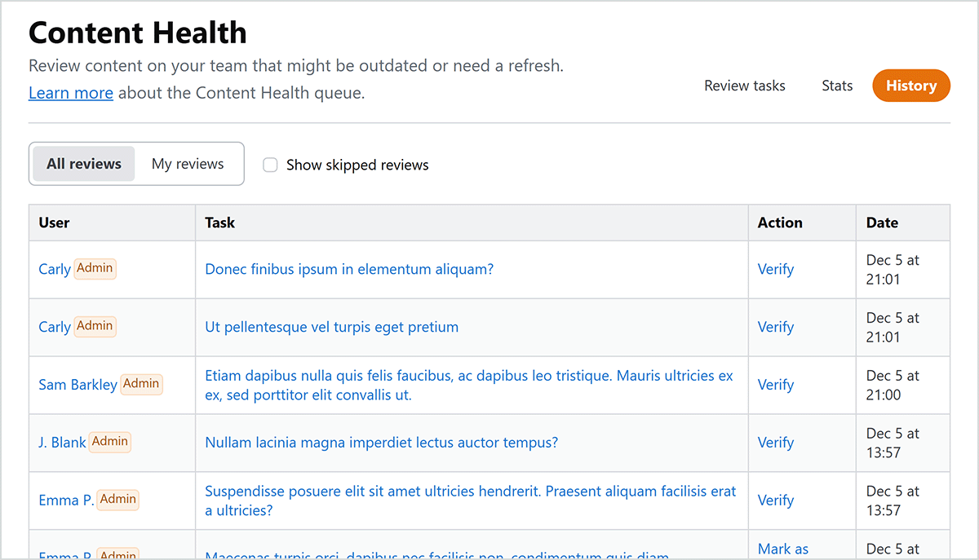
Task: Open the 'Suspendisse posuere elit sit amet' task
Action: coord(470,492)
